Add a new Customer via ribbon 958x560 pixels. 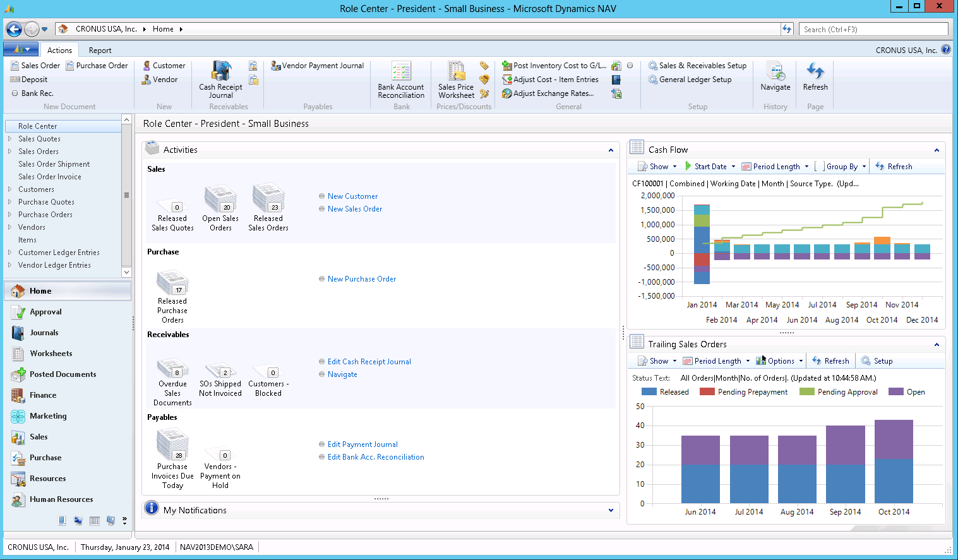click(x=164, y=66)
